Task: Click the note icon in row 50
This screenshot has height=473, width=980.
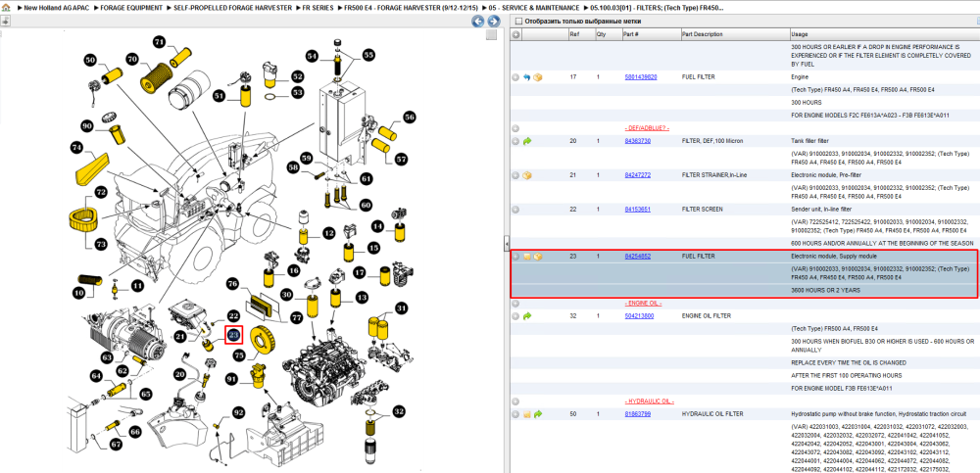Action: [x=527, y=413]
